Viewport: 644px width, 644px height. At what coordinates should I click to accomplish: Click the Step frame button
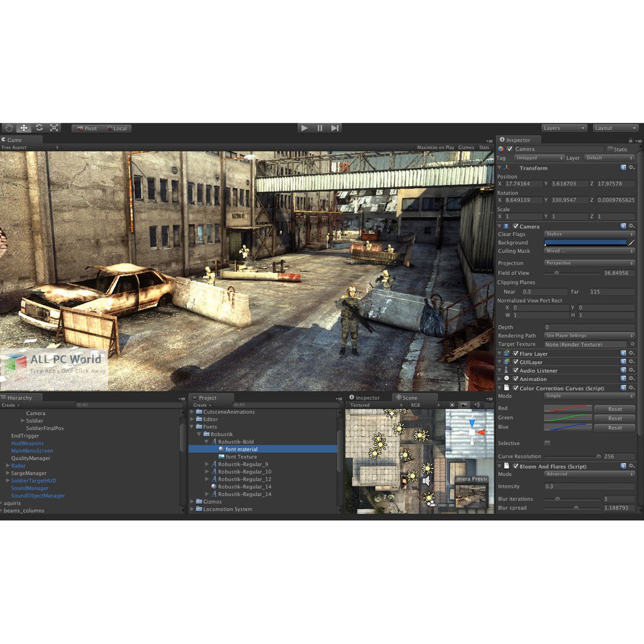[335, 128]
